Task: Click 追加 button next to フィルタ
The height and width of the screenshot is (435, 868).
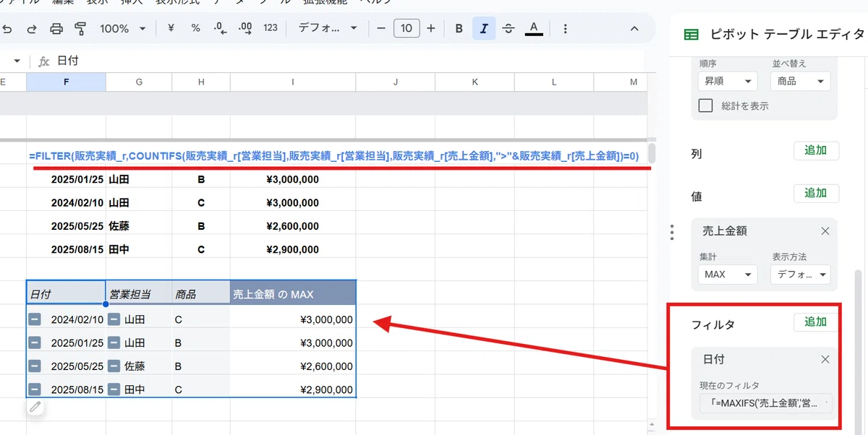Action: tap(816, 322)
